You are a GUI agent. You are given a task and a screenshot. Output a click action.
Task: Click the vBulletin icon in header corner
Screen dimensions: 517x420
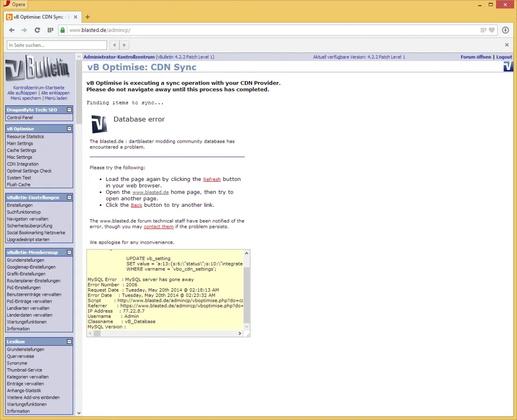[508, 66]
